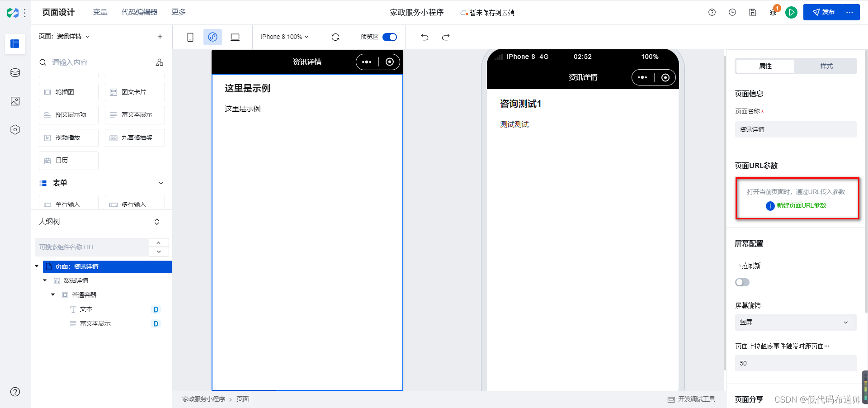The width and height of the screenshot is (868, 408).
Task: Select the page components sidebar icon
Action: (15, 44)
